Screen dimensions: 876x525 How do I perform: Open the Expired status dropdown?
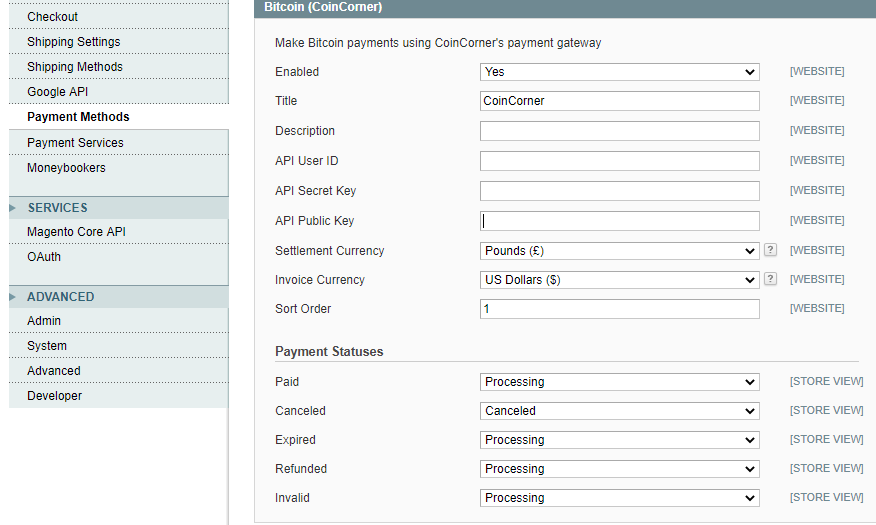click(620, 440)
